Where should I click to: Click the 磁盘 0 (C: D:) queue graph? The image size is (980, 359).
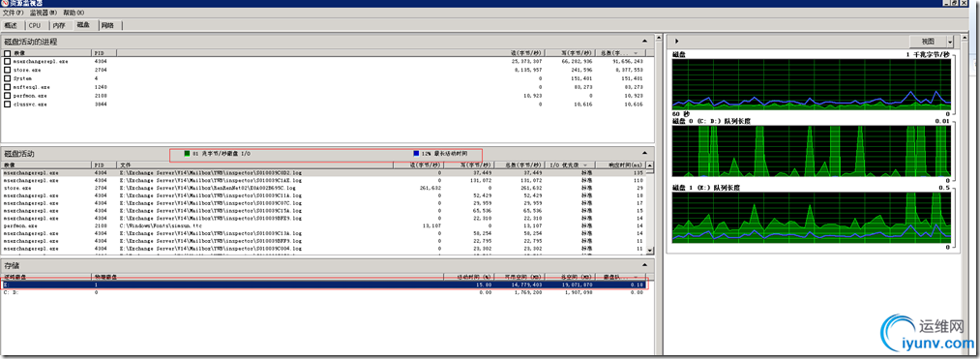tap(812, 151)
